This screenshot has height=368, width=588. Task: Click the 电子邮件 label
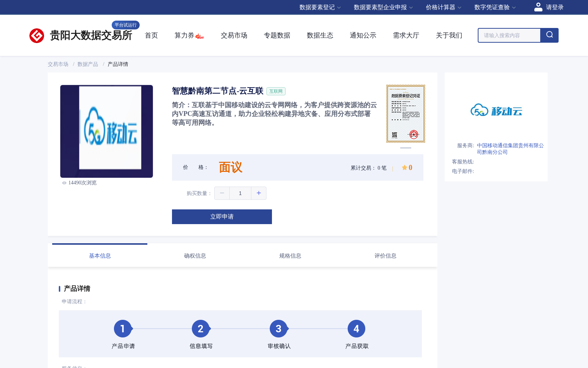pyautogui.click(x=463, y=171)
